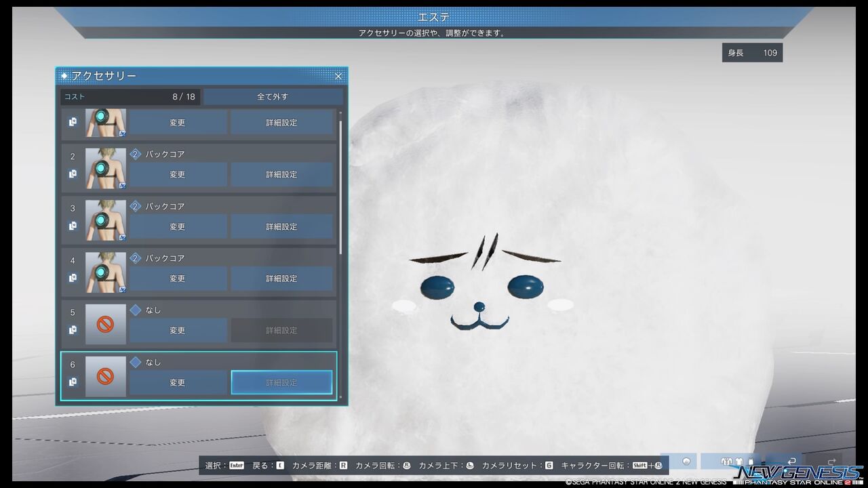The image size is (868, 488).
Task: Click copy icon for slot 4
Action: click(x=73, y=278)
